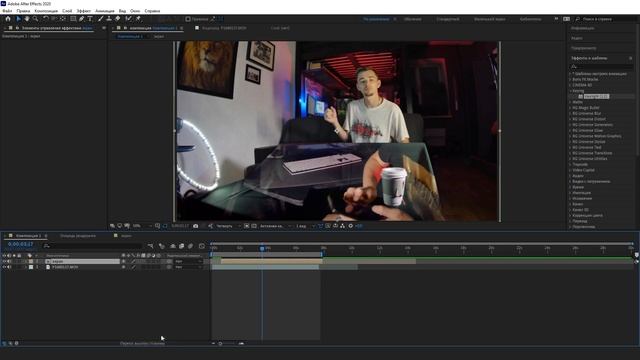Toggle the quality switch of the экран layer

coord(133,261)
